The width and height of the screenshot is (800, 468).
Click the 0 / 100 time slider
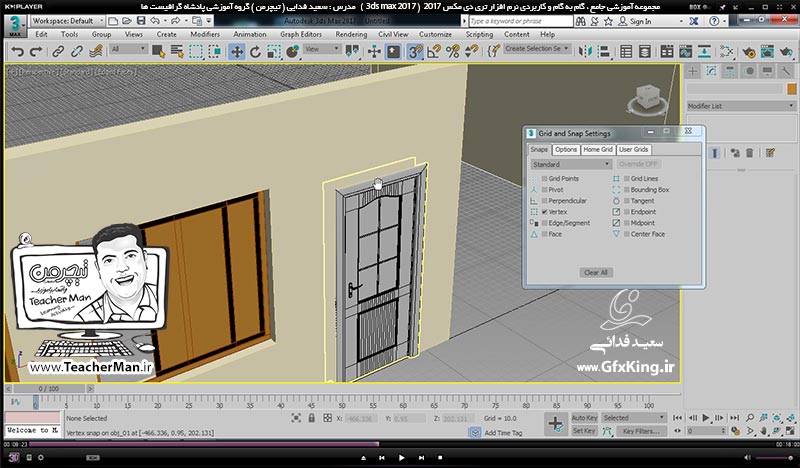coord(48,389)
